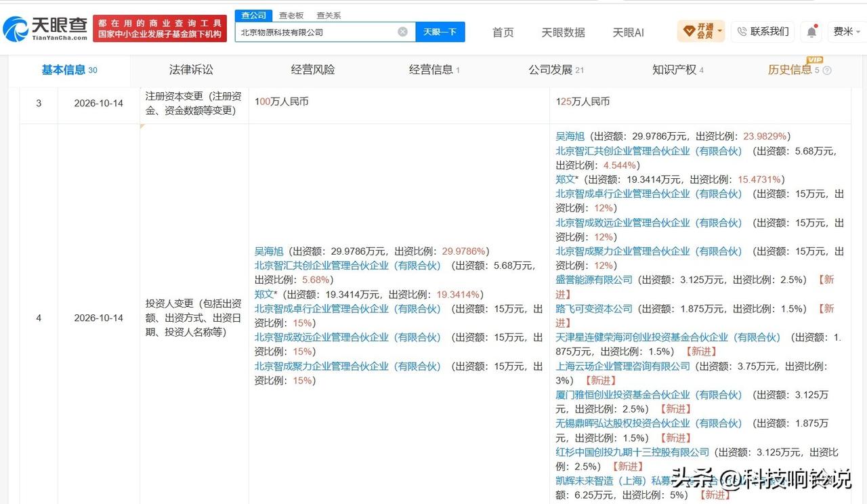Click the 天眼一下 search button
Screen dimensions: 867x504
tap(440, 32)
